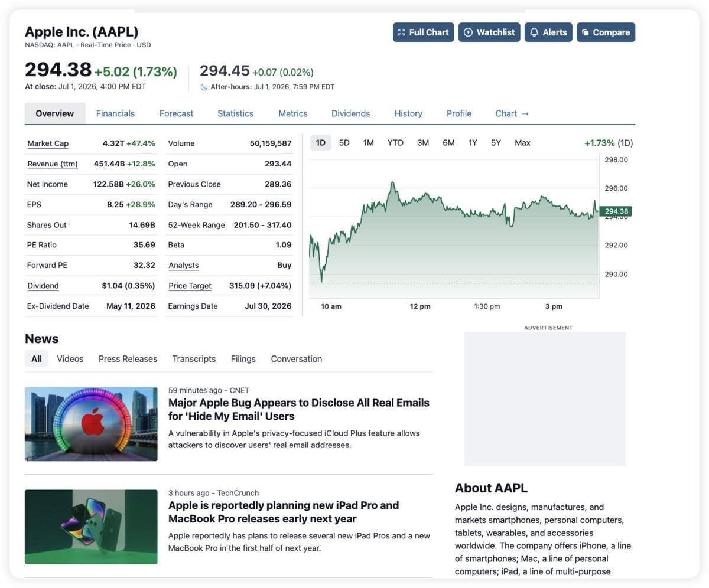709x588 pixels.
Task: Open the Revenue (ttm) link
Action: [x=53, y=164]
